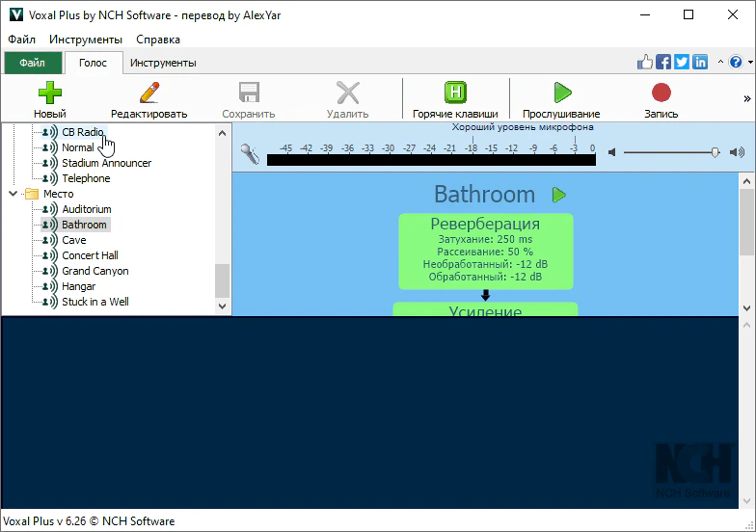The width and height of the screenshot is (756, 532).
Task: Click the volume slider handle
Action: pyautogui.click(x=715, y=152)
